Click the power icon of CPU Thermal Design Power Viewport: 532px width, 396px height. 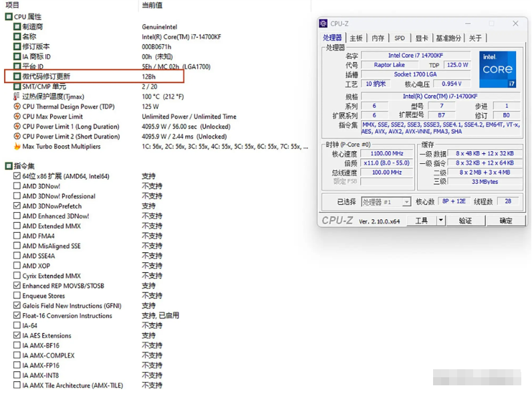[17, 106]
